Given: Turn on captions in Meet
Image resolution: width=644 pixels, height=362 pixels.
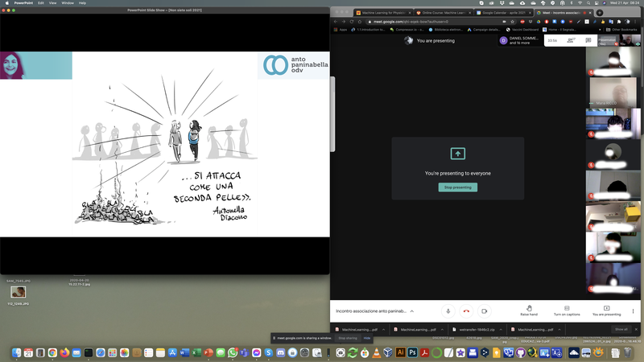Looking at the screenshot, I should pyautogui.click(x=567, y=311).
